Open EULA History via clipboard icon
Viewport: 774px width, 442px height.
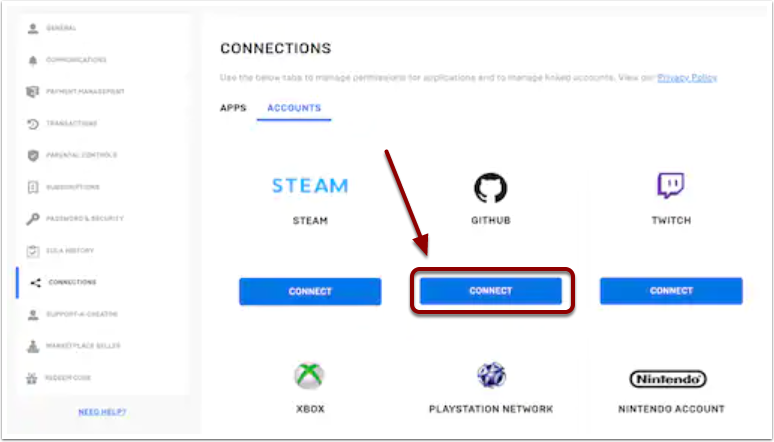pos(33,251)
